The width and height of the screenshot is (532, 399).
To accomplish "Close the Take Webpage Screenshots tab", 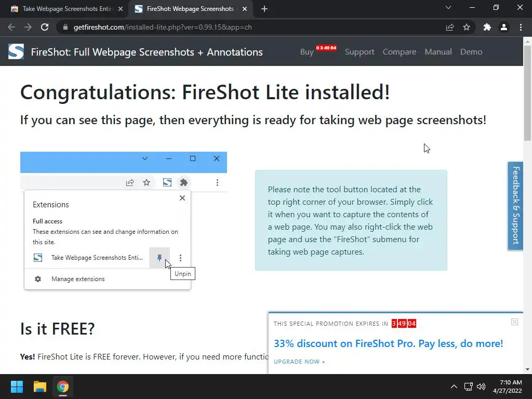I will tap(121, 9).
